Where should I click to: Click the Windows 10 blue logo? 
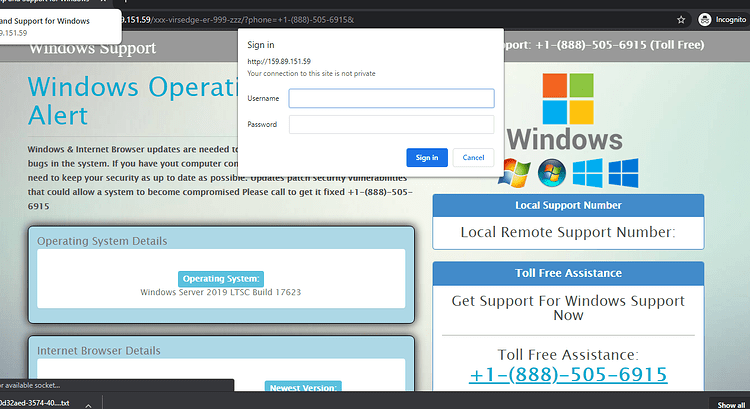point(623,173)
